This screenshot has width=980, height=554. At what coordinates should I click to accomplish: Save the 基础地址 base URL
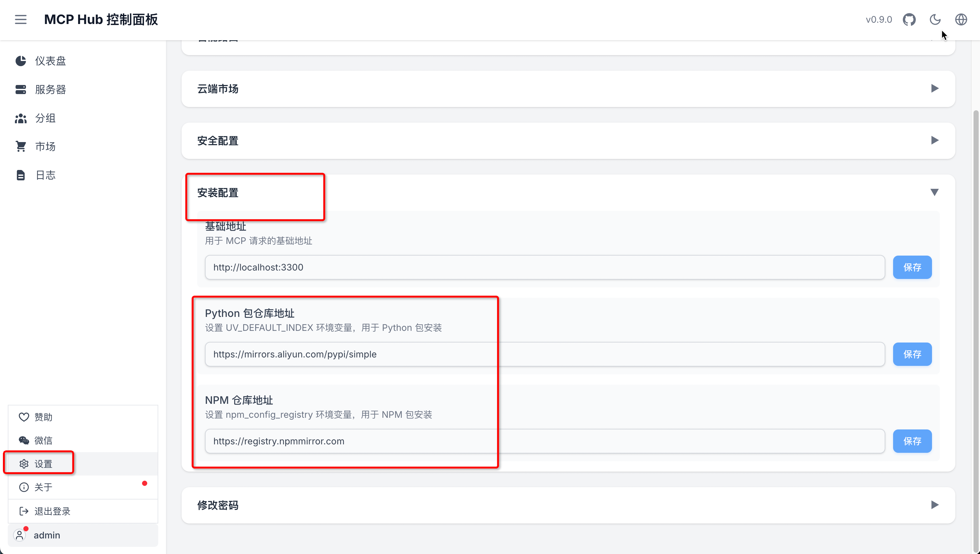tap(912, 267)
